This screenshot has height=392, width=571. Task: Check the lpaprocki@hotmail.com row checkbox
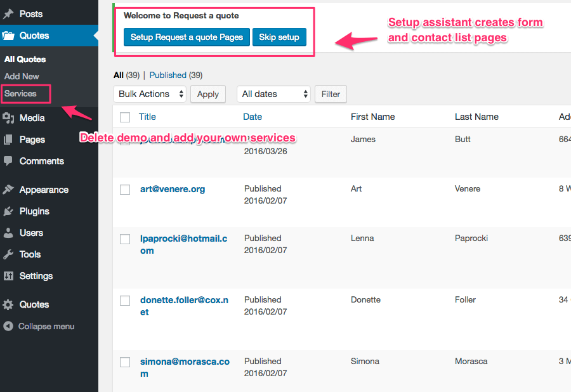coord(125,239)
